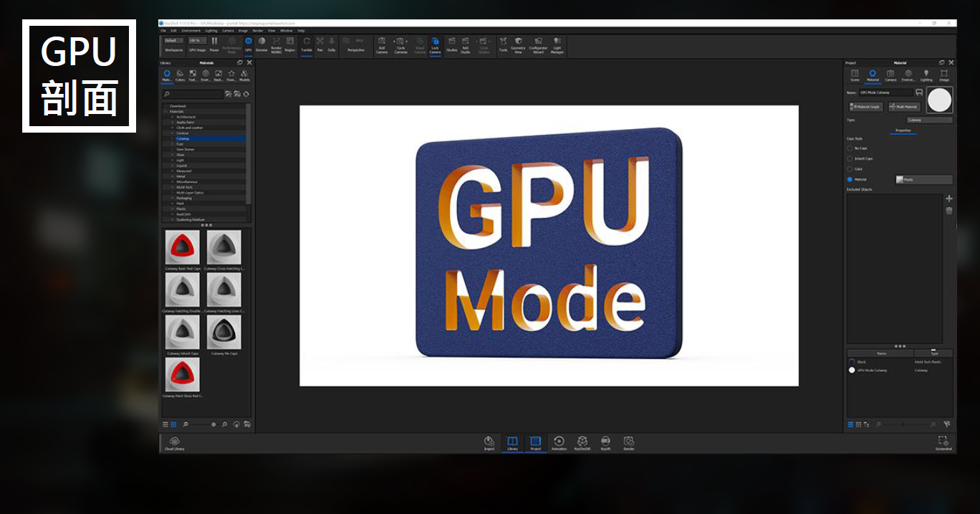Toggle Render NURBS in ribbon
The width and height of the screenshot is (980, 514).
point(277,45)
